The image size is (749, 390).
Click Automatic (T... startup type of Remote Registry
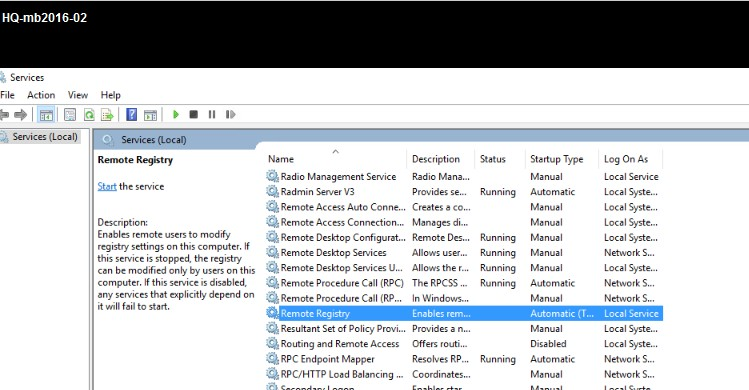click(x=562, y=314)
